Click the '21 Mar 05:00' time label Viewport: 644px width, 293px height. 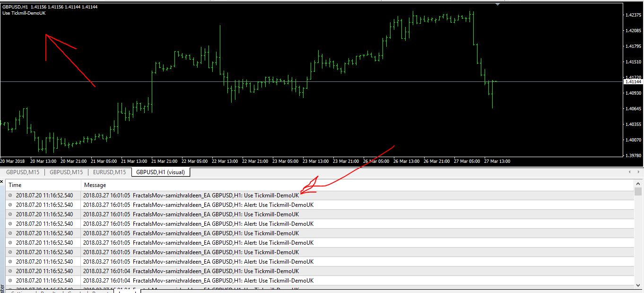point(104,161)
